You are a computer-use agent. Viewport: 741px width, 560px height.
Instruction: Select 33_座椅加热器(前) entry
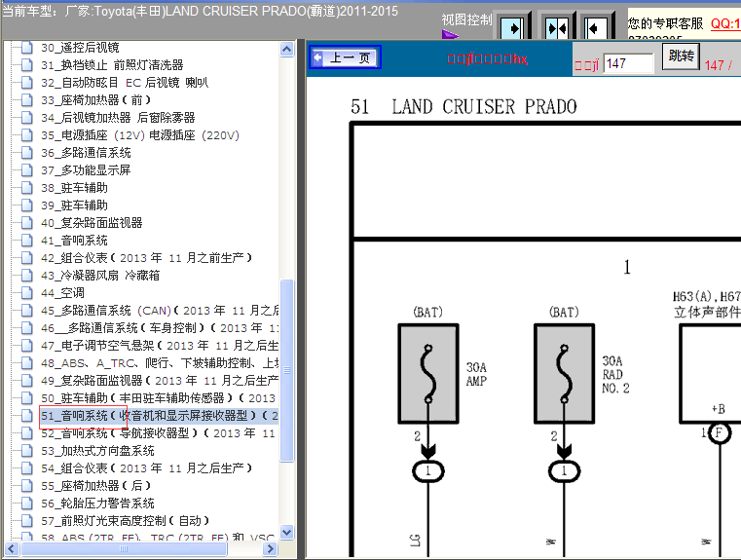(x=96, y=99)
